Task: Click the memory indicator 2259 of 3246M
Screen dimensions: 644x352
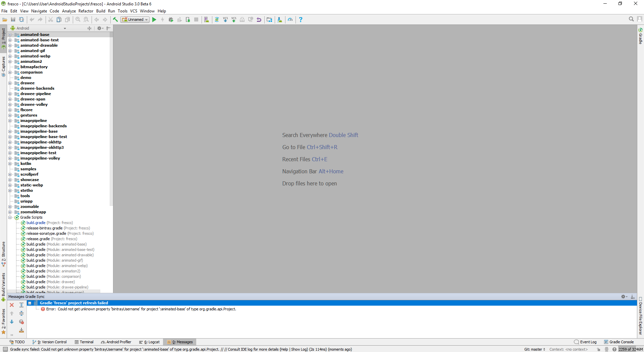Action: [631, 349]
